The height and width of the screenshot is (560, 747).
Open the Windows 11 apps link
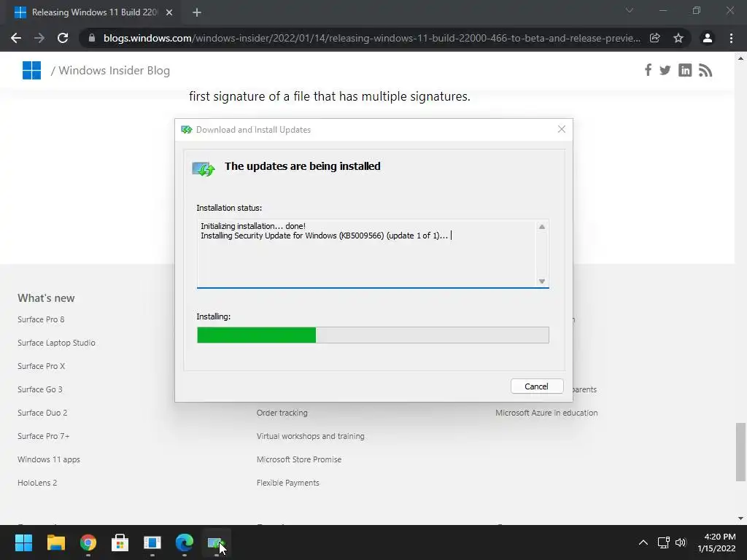pos(49,459)
